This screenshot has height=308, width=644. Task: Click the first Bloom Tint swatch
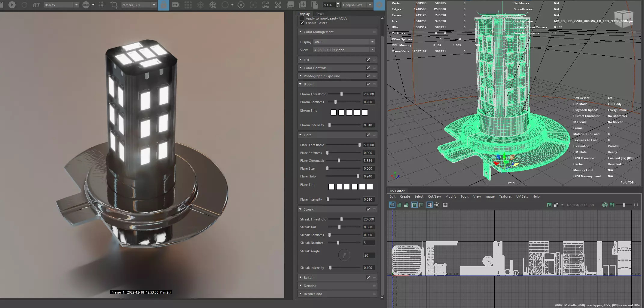334,112
